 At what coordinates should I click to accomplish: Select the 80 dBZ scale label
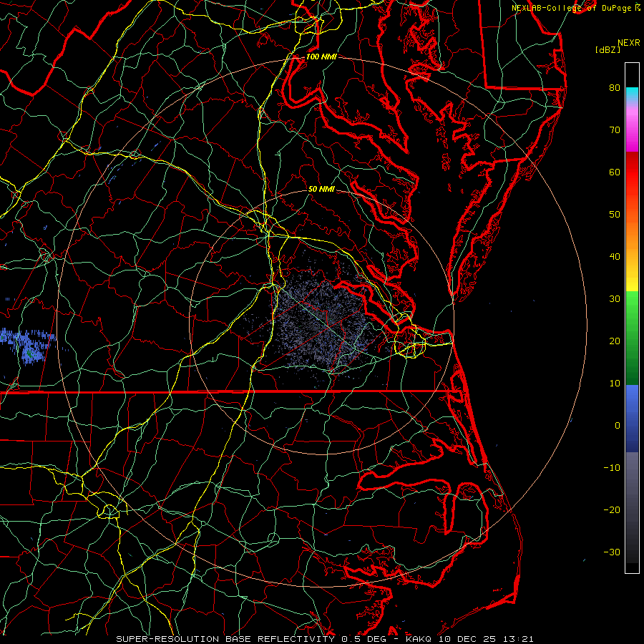pos(615,88)
